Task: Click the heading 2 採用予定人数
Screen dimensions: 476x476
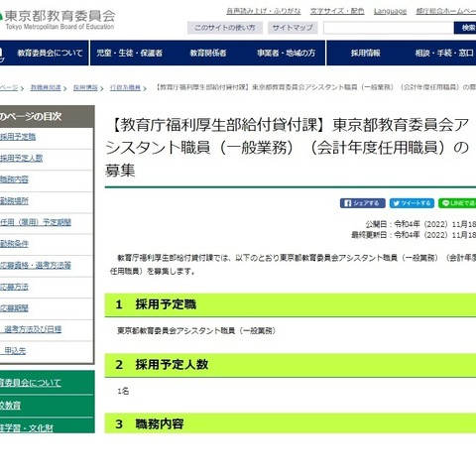Action: click(162, 365)
